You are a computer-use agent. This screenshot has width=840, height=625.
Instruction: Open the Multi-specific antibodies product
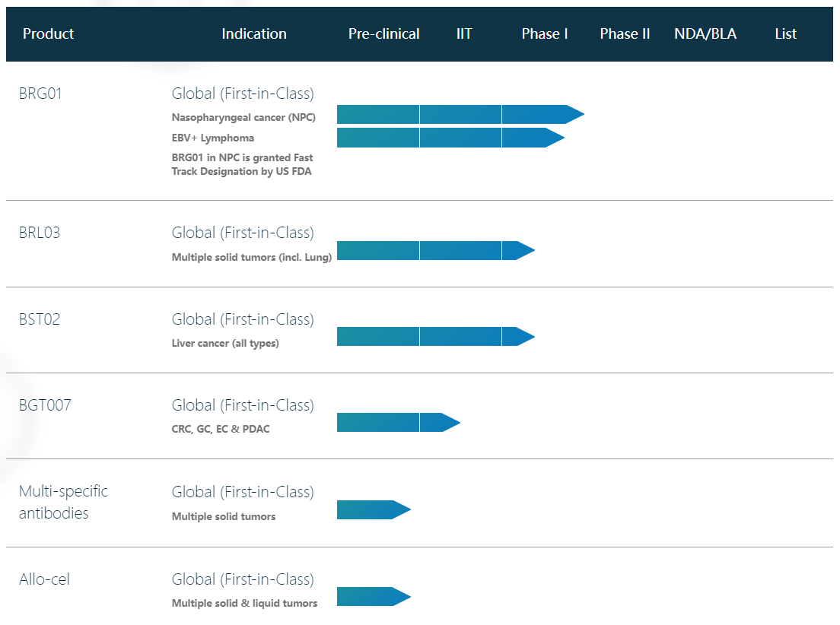click(x=63, y=502)
